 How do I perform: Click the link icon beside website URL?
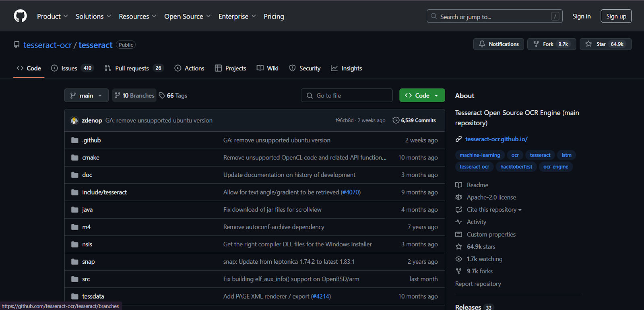(x=458, y=139)
